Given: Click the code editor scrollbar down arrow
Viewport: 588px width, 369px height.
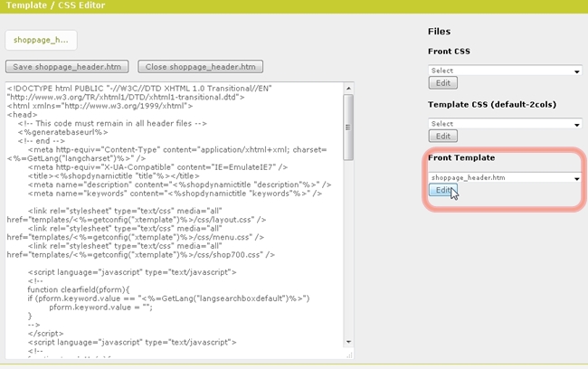Looking at the screenshot, I should coord(348,342).
